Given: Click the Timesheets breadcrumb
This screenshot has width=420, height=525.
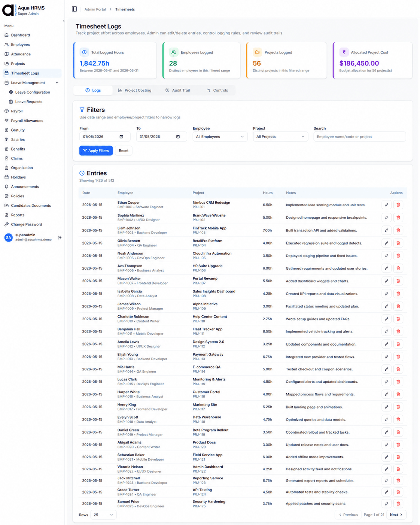Looking at the screenshot, I should (x=125, y=9).
